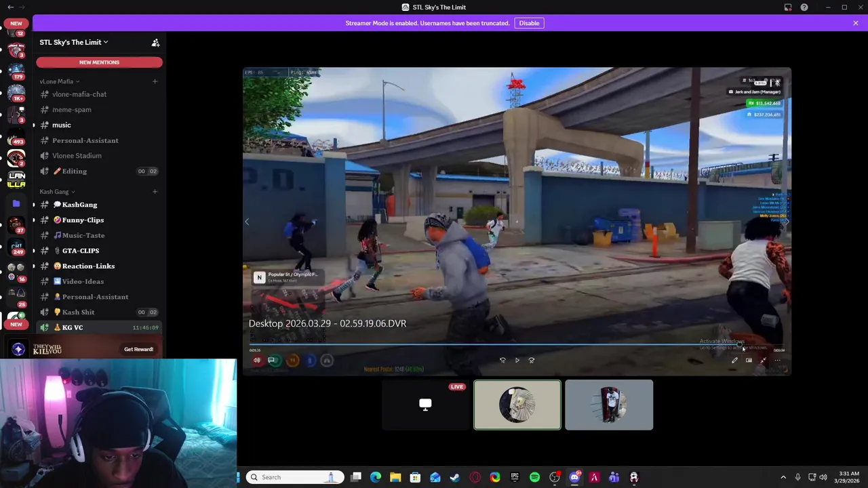868x488 pixels.
Task: Open the purple server folder icon
Action: (16, 203)
